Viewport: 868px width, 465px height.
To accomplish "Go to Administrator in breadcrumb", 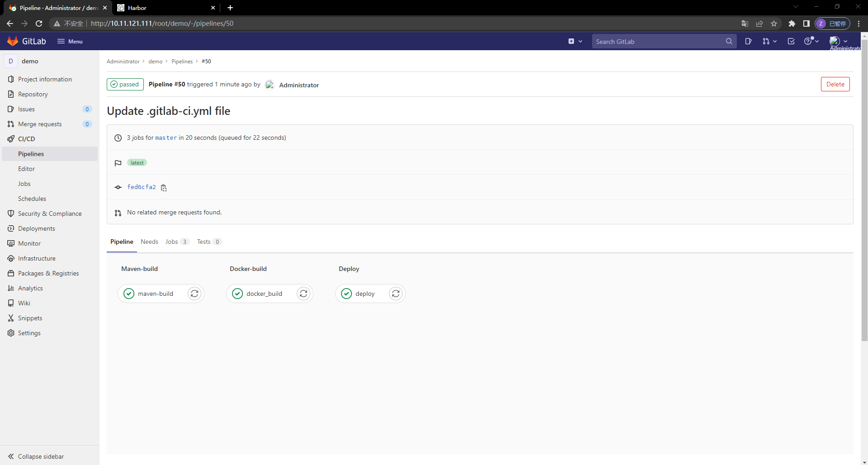I will (x=123, y=62).
